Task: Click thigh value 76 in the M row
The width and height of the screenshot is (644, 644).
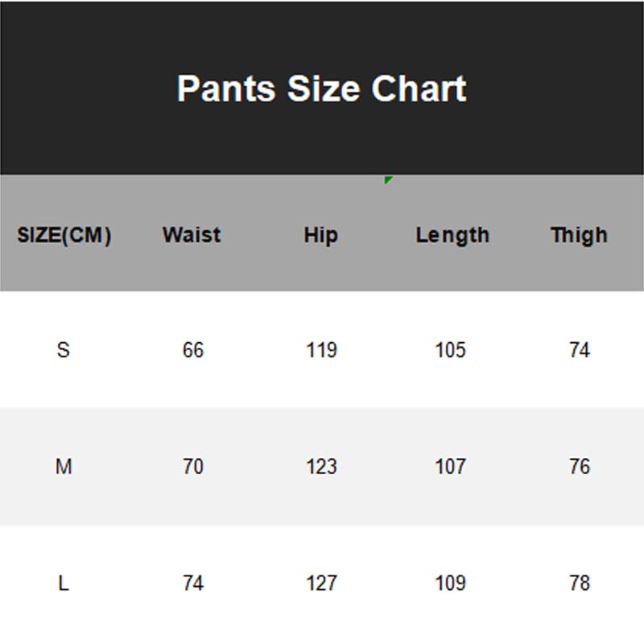Action: [x=580, y=466]
